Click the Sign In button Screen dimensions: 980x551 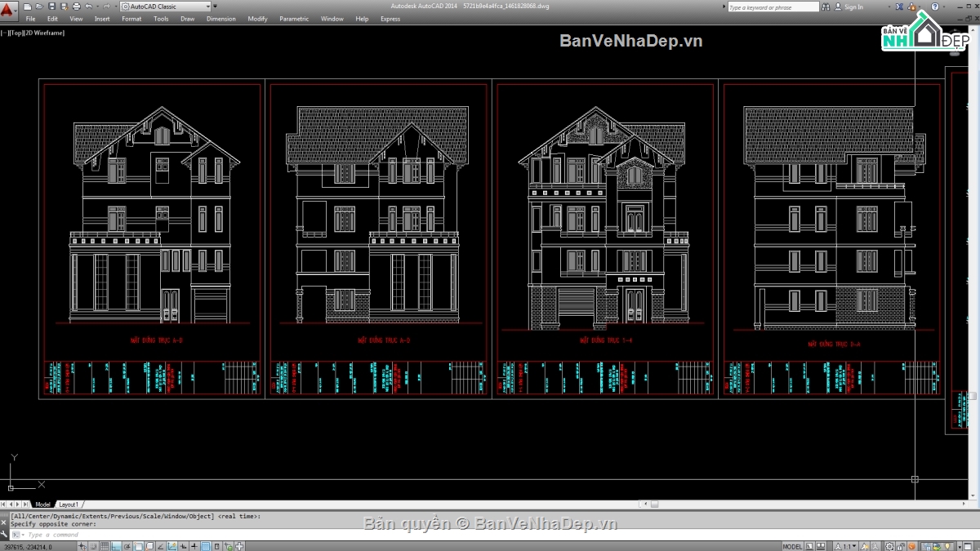pos(853,7)
